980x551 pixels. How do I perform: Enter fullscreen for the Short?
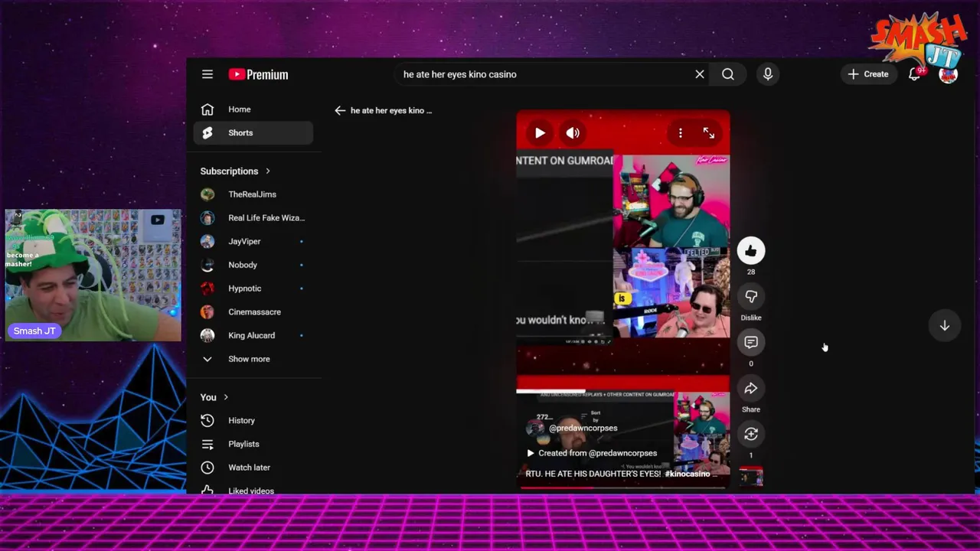[x=708, y=133]
